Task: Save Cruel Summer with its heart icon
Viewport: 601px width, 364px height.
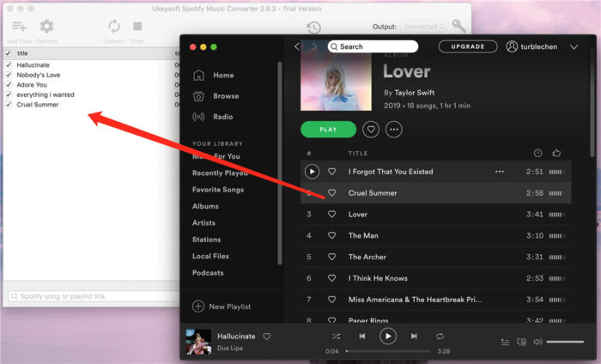Action: click(x=332, y=193)
